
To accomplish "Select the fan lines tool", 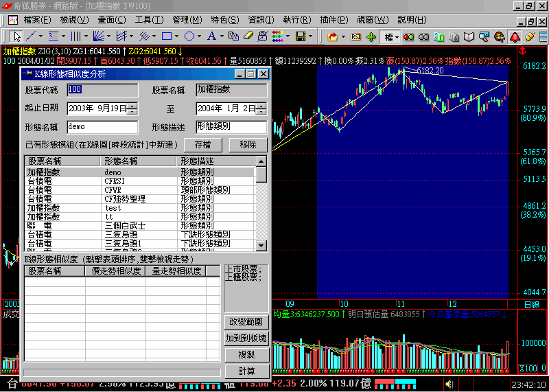I will tap(98, 36).
